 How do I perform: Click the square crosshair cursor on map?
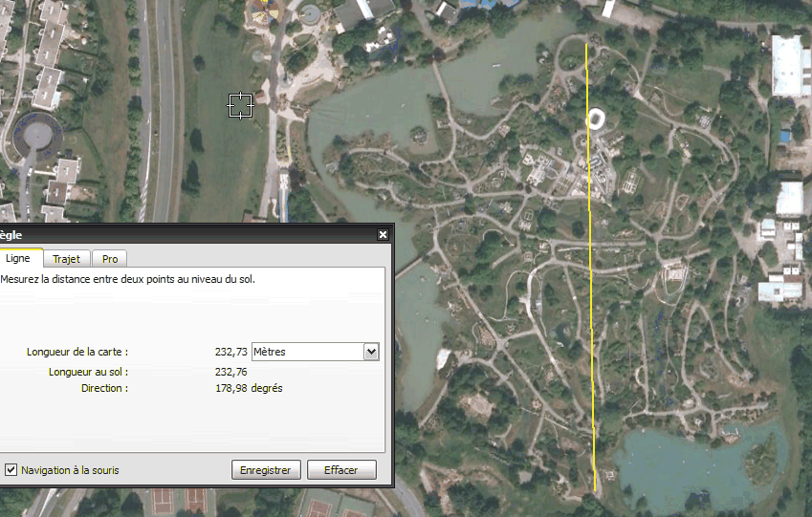point(241,105)
